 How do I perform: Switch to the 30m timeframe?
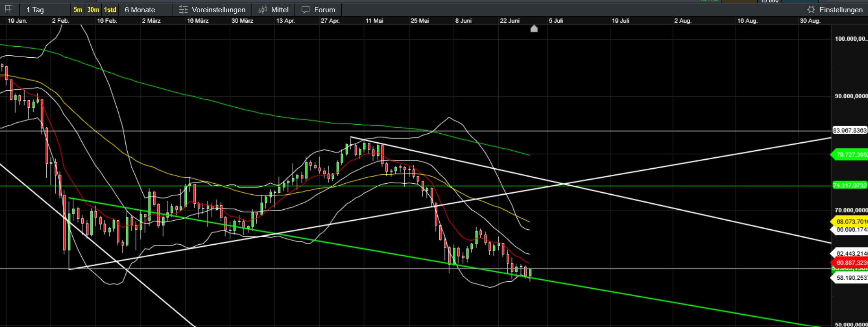[x=93, y=9]
